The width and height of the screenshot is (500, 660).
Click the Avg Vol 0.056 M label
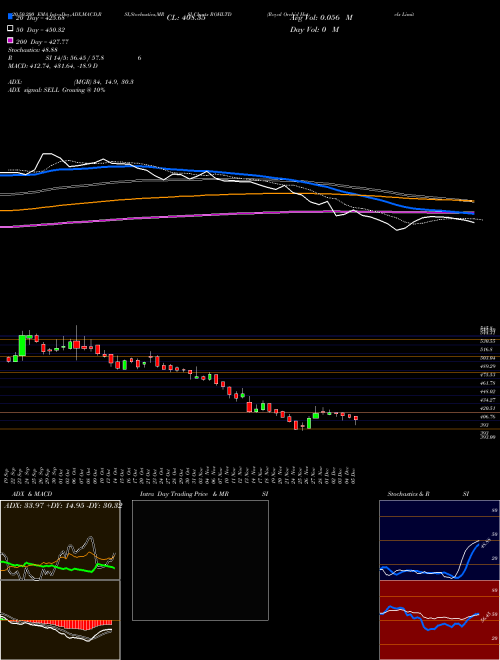pyautogui.click(x=321, y=18)
